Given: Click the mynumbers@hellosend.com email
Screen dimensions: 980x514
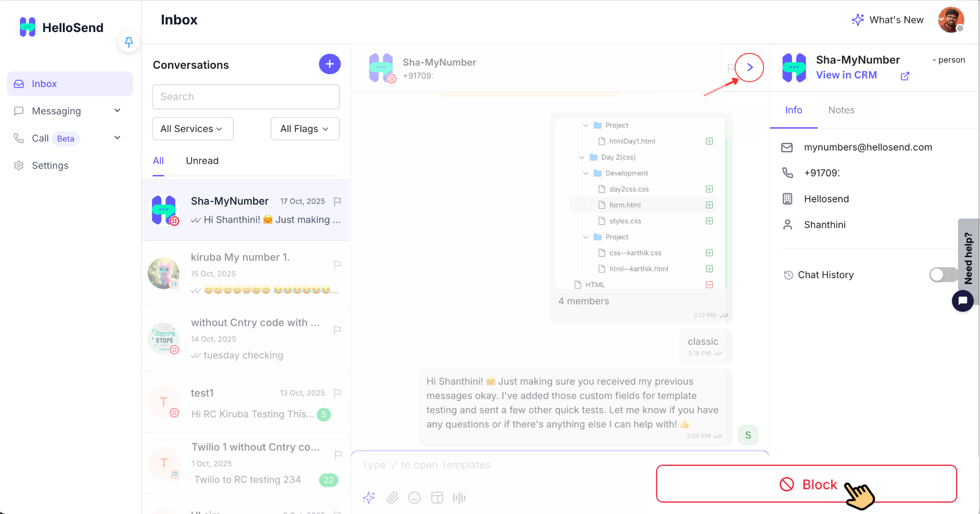Looking at the screenshot, I should (x=868, y=147).
